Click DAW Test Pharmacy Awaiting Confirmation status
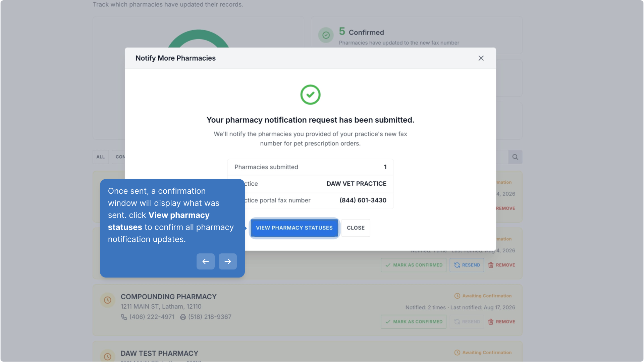Image resolution: width=644 pixels, height=362 pixels. [x=483, y=353]
